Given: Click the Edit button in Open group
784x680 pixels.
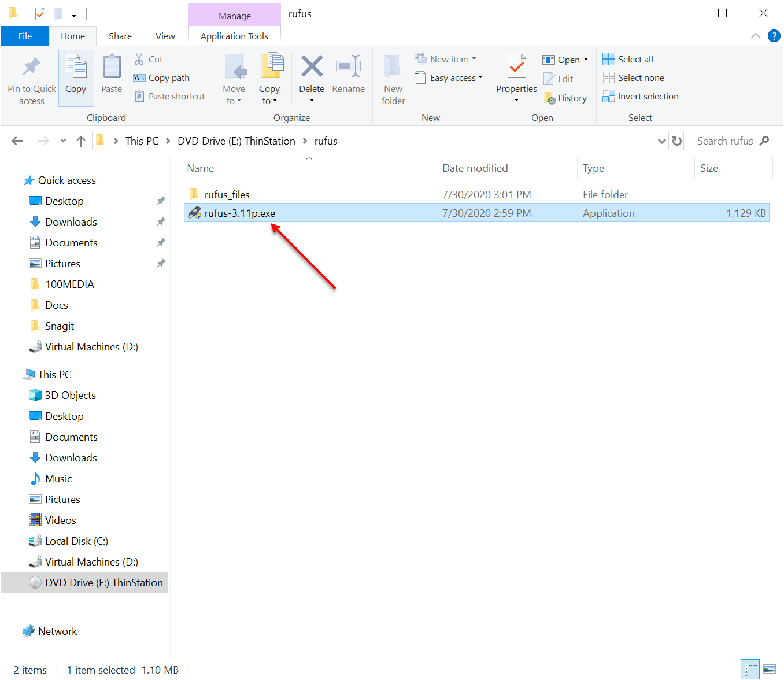Looking at the screenshot, I should [x=559, y=79].
